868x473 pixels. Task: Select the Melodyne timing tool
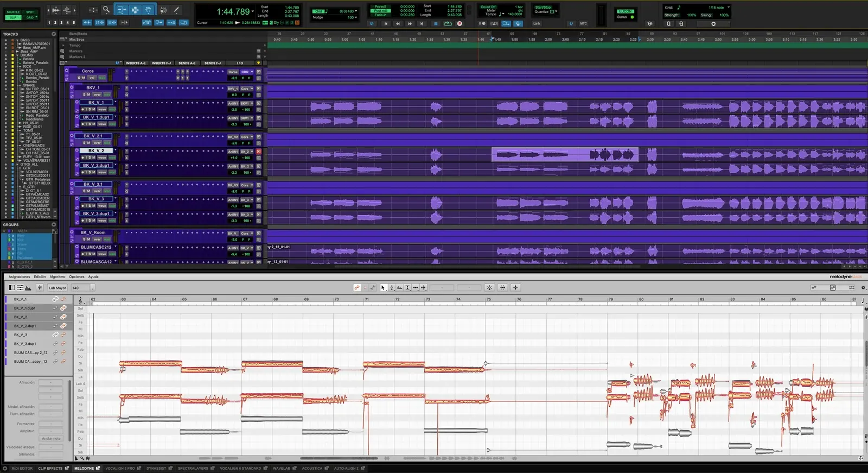click(x=416, y=288)
